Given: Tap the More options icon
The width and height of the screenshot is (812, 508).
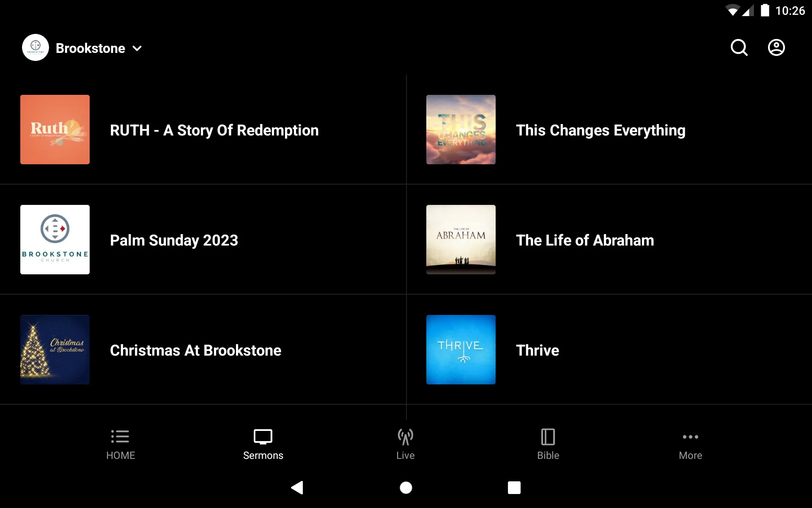Looking at the screenshot, I should (x=690, y=444).
